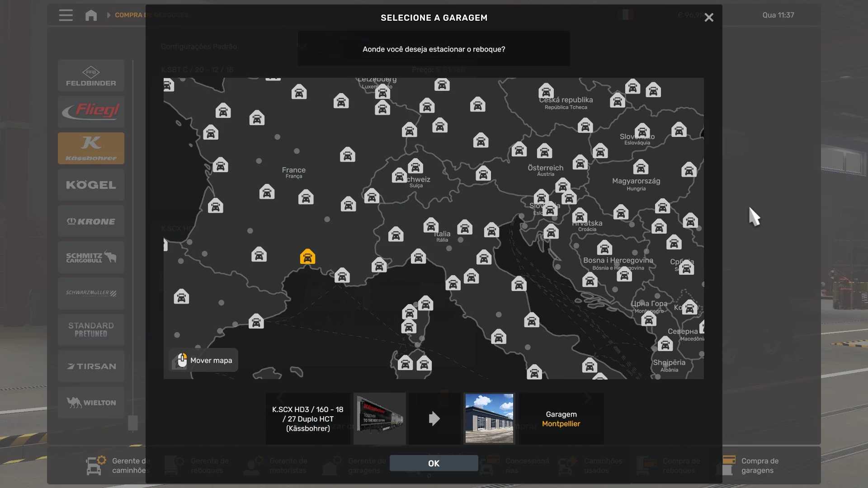Close the garage selection dialog
Image resolution: width=868 pixels, height=488 pixels.
click(709, 18)
